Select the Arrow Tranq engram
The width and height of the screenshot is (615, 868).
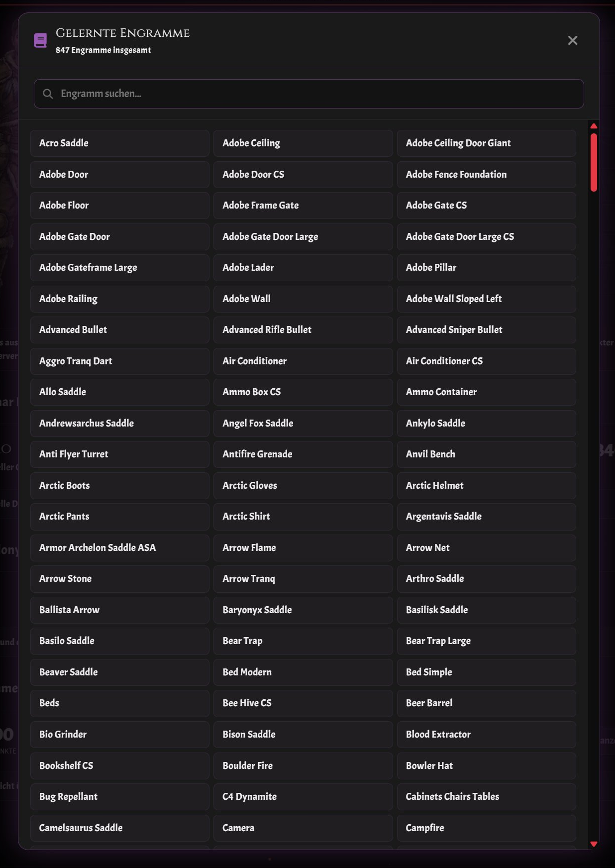303,579
